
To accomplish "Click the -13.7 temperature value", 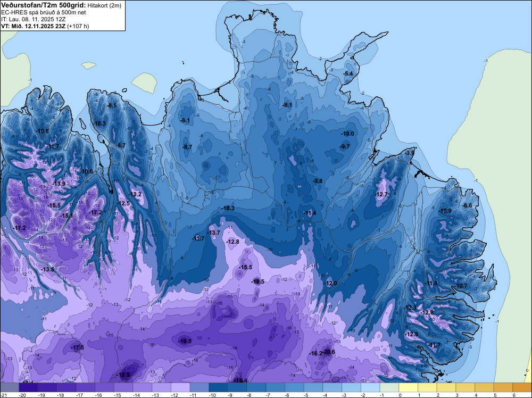I will pos(214,233).
